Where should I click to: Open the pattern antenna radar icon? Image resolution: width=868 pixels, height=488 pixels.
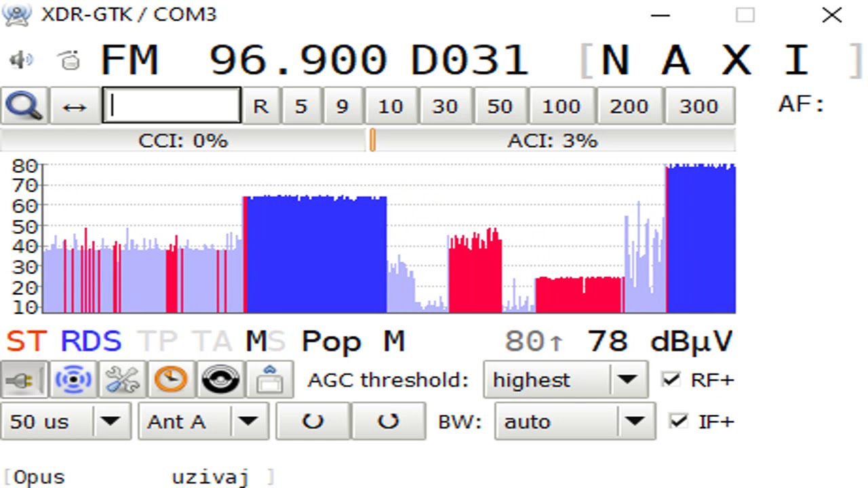[x=73, y=380]
